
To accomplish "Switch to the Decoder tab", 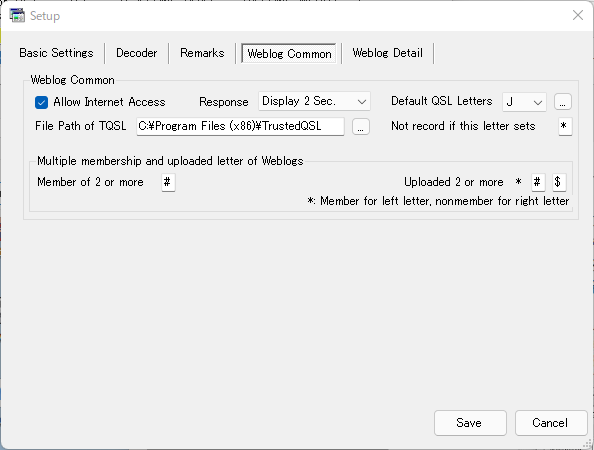I will (x=136, y=53).
